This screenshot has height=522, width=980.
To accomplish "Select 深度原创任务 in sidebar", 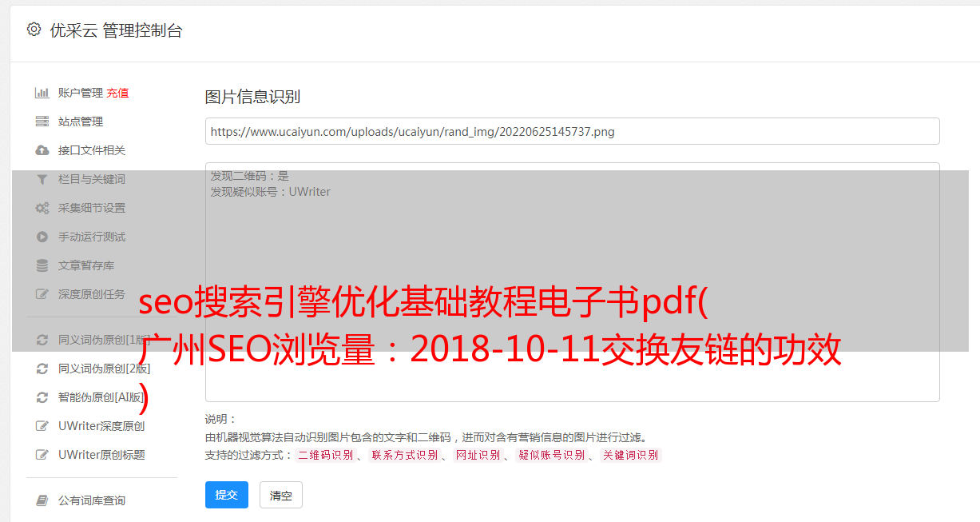I will (92, 294).
